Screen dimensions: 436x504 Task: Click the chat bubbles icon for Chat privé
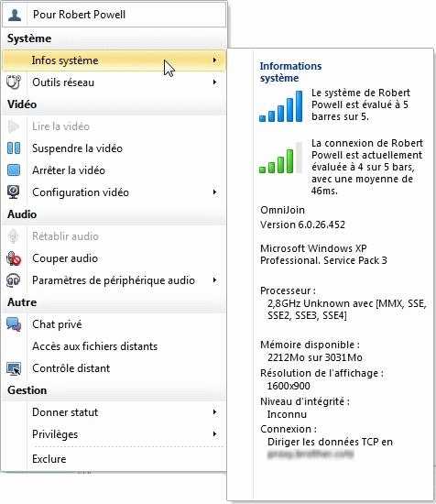[x=14, y=324]
